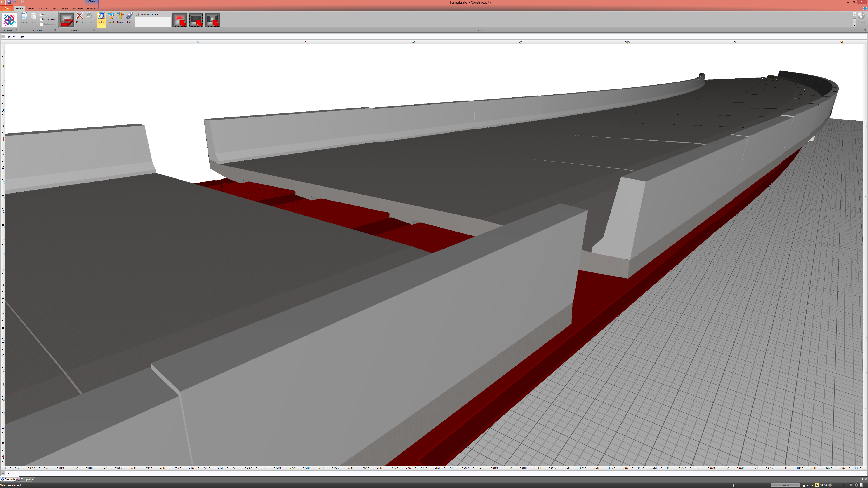Close the bottom panel with the X button
Screen dimensions: 868x488
866,479
